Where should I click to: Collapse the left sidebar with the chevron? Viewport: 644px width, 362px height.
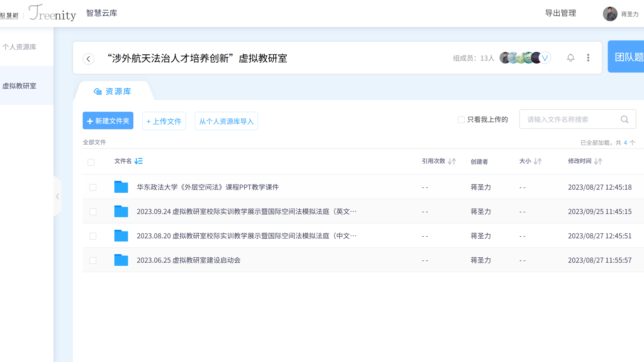coord(58,196)
